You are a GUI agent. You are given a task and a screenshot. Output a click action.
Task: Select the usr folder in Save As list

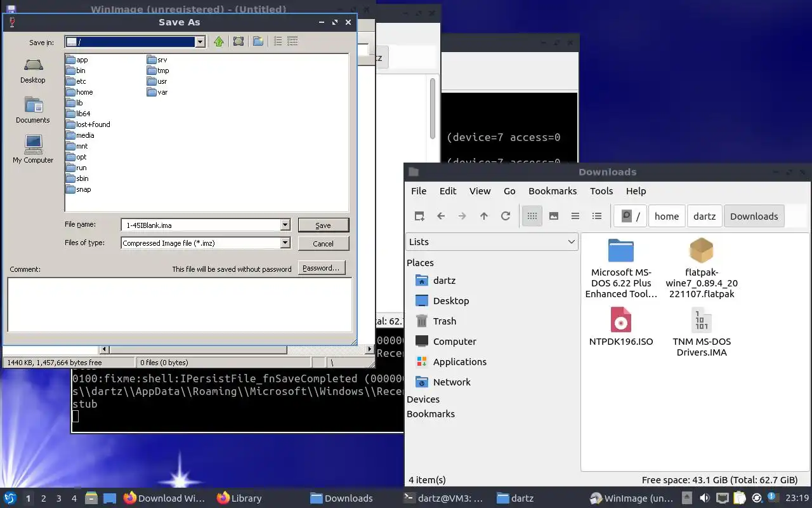[x=157, y=81]
